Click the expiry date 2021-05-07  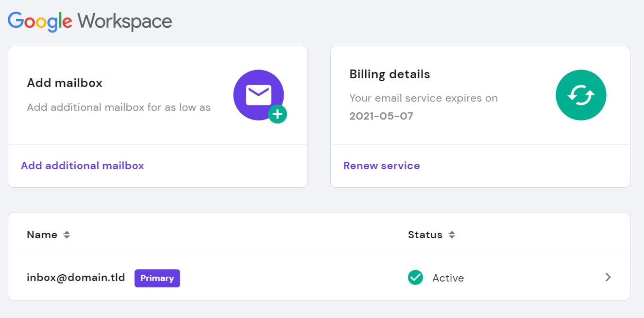tap(381, 116)
